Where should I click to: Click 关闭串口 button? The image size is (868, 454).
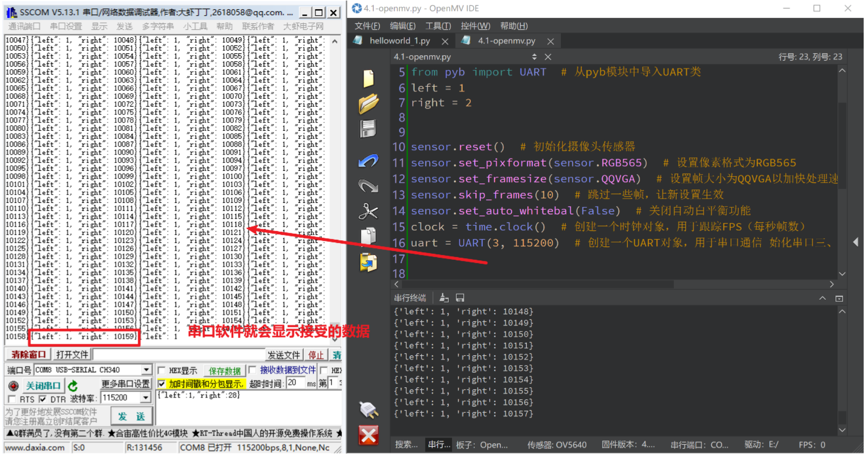(43, 386)
